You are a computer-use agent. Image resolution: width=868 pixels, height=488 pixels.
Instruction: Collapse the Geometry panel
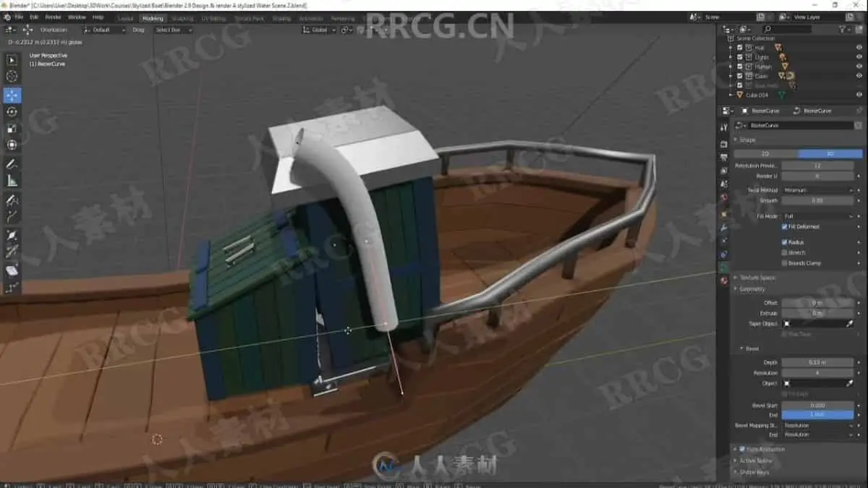752,288
